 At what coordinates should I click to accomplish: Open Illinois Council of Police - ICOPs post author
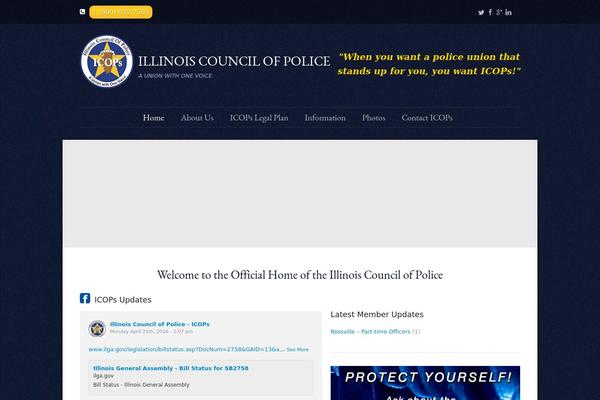tap(160, 324)
